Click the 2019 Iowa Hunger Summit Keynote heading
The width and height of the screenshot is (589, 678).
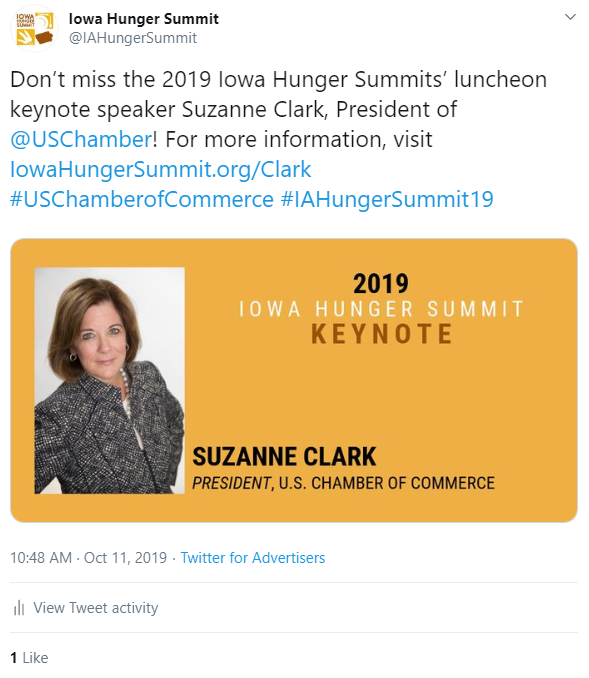point(381,309)
